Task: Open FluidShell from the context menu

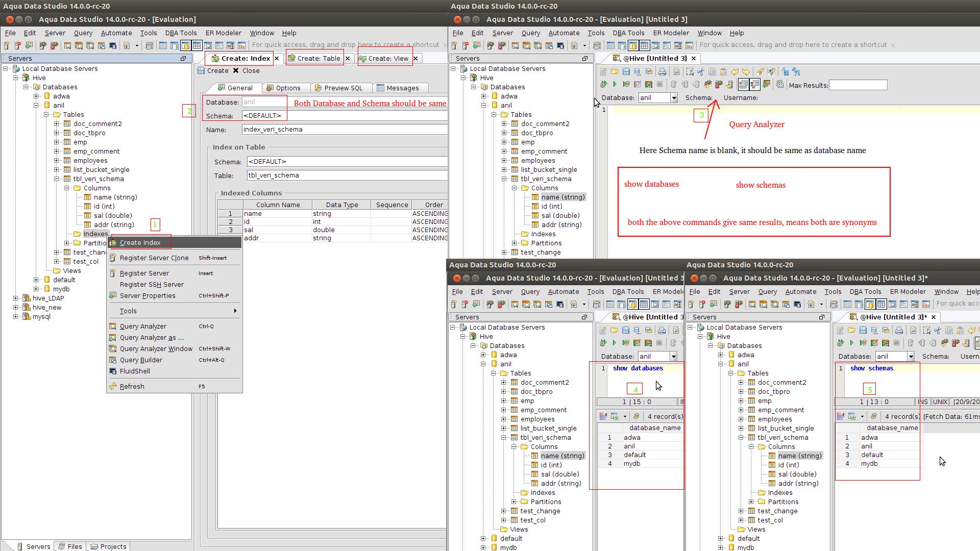Action: coord(135,371)
